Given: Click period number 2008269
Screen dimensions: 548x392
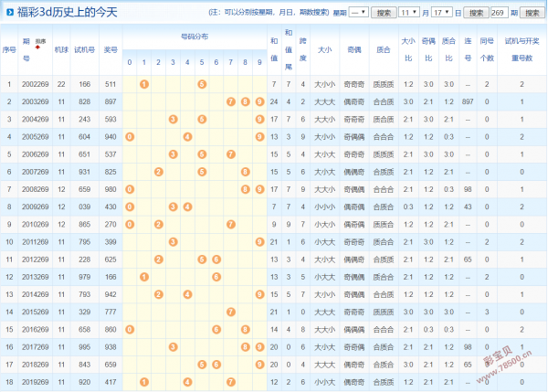Looking at the screenshot, I should pyautogui.click(x=36, y=189).
